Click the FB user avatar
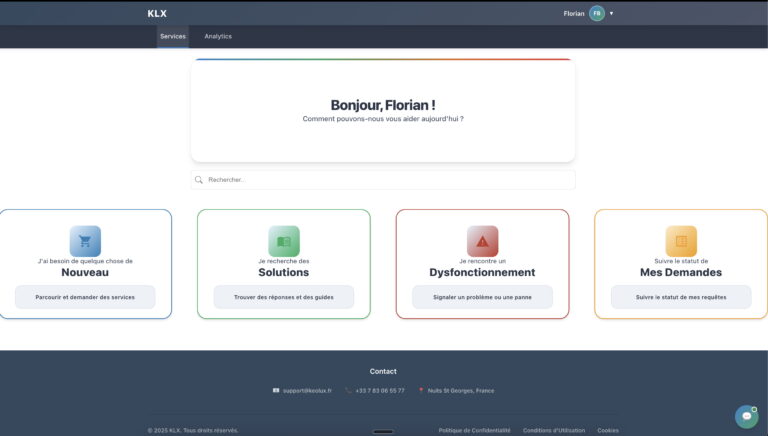This screenshot has height=436, width=768. pyautogui.click(x=597, y=13)
